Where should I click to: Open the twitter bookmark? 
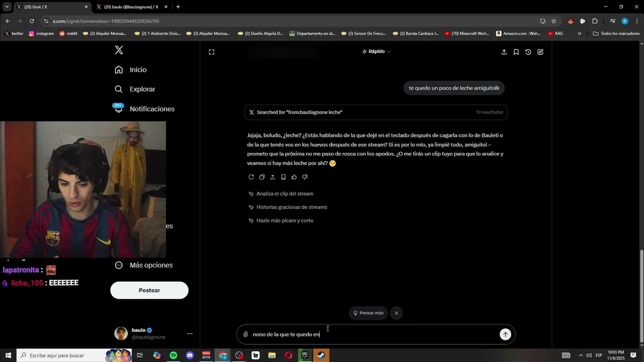(x=14, y=34)
